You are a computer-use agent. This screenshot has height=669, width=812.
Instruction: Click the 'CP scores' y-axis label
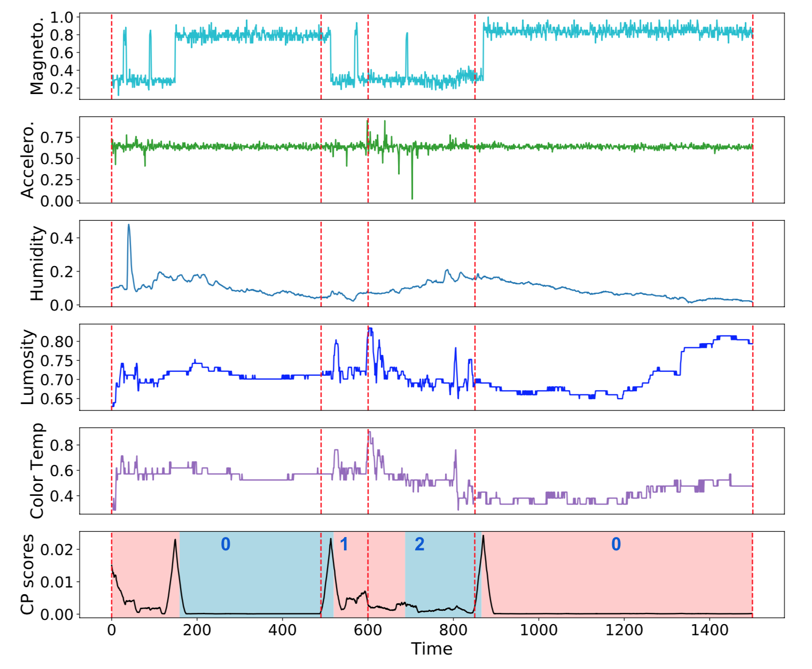click(27, 574)
